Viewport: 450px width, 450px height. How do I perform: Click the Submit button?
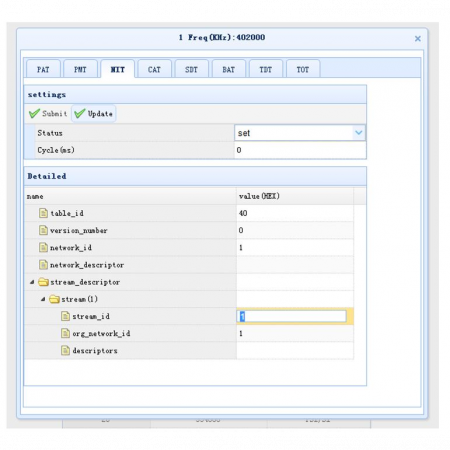coord(48,114)
